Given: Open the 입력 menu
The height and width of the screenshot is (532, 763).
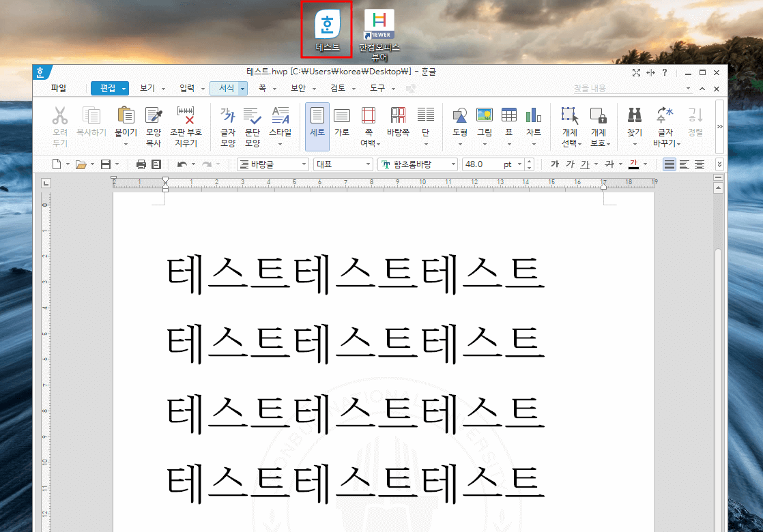Looking at the screenshot, I should click(x=187, y=88).
